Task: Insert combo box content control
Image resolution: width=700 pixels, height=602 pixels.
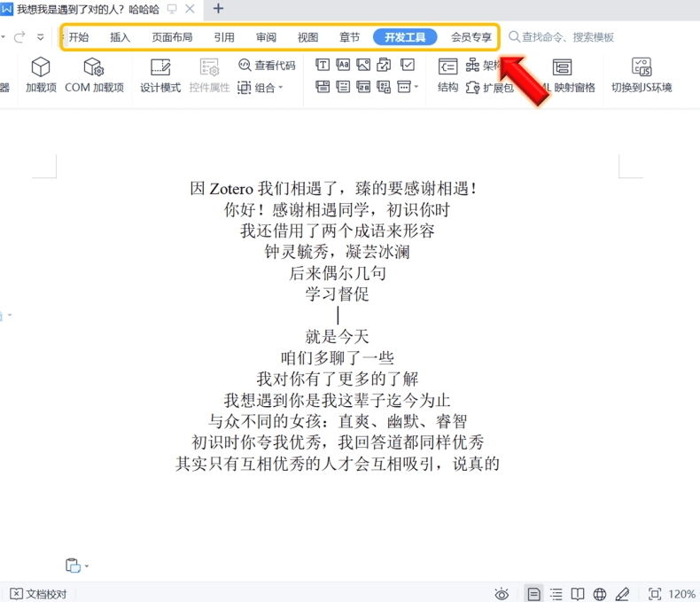Action: 323,87
